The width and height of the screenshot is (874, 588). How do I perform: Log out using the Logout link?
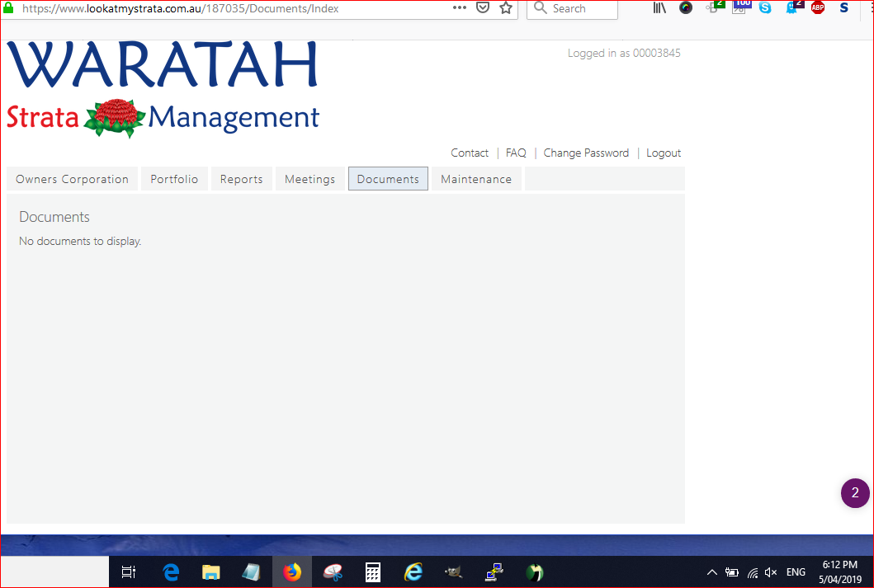tap(664, 153)
